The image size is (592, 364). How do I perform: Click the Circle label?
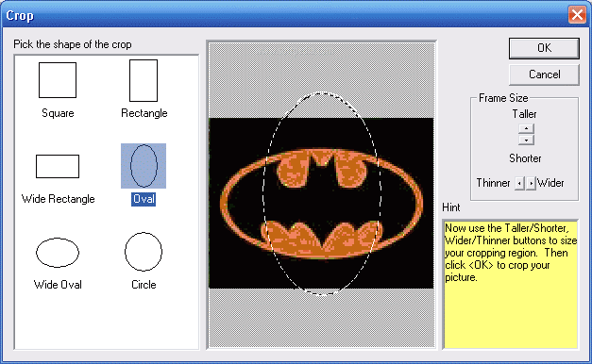point(144,285)
